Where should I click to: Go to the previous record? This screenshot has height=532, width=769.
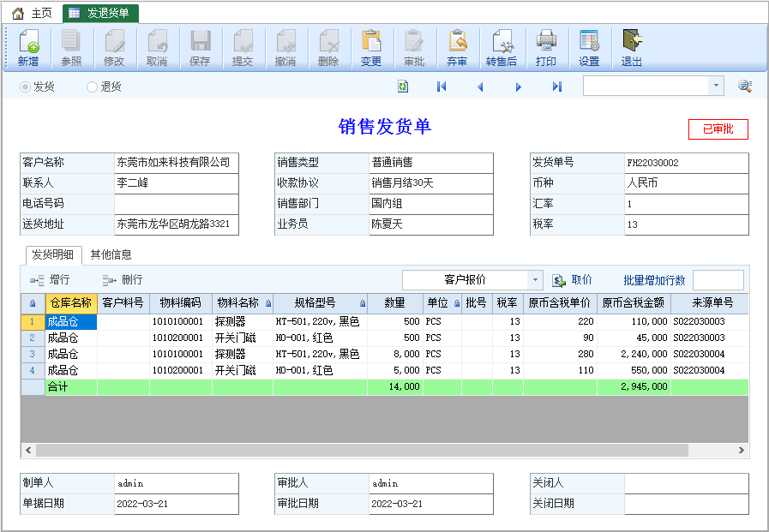click(480, 87)
